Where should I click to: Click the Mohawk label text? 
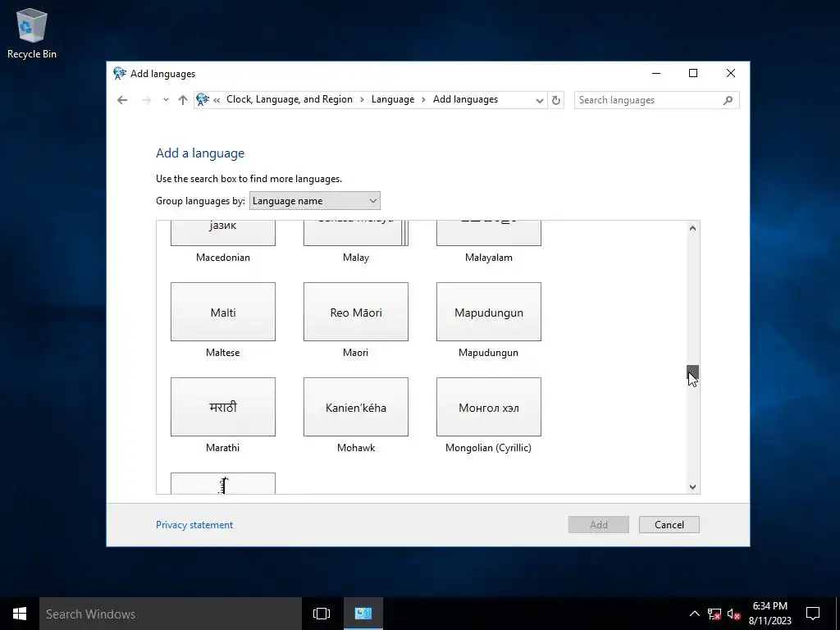click(x=356, y=448)
